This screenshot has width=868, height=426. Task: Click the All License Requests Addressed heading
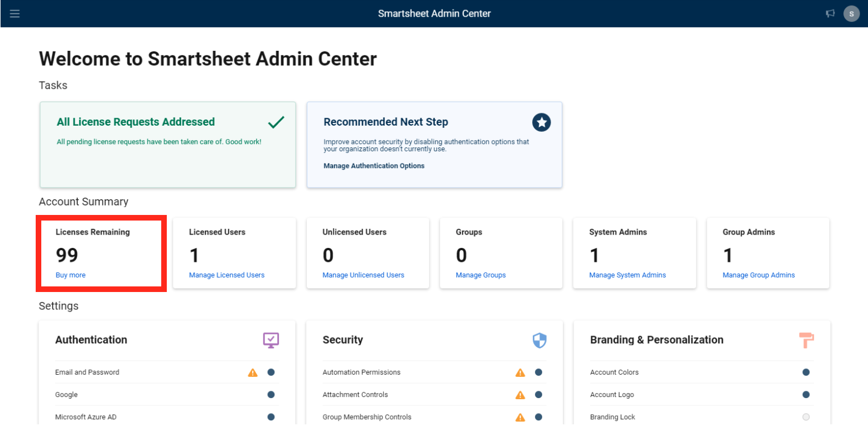136,122
